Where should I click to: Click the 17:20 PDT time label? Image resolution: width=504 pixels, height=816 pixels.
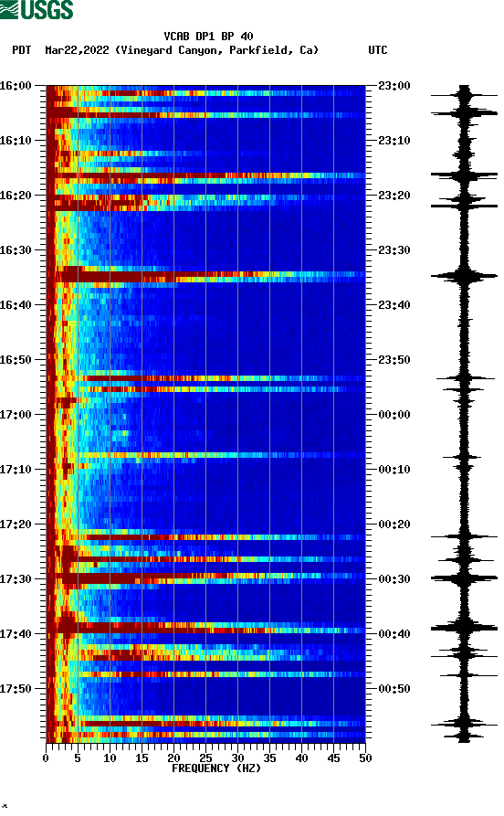[16, 525]
